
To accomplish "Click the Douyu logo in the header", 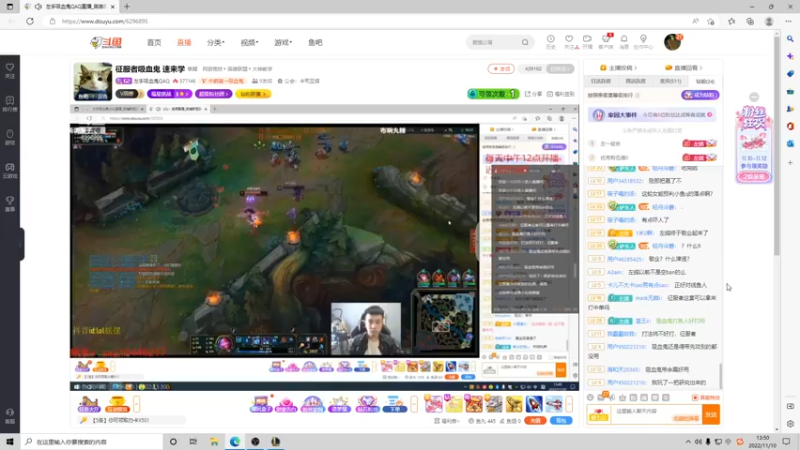I will [x=106, y=42].
